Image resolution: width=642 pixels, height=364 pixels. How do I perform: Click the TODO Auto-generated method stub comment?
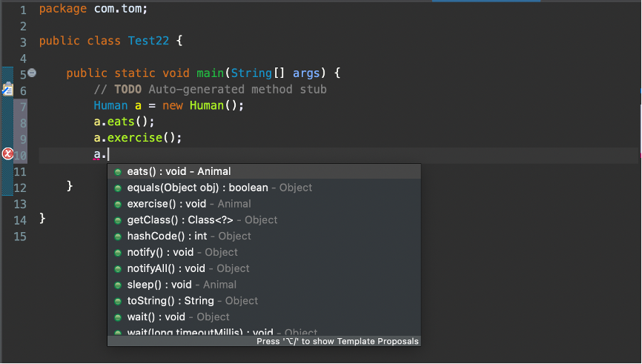(210, 89)
